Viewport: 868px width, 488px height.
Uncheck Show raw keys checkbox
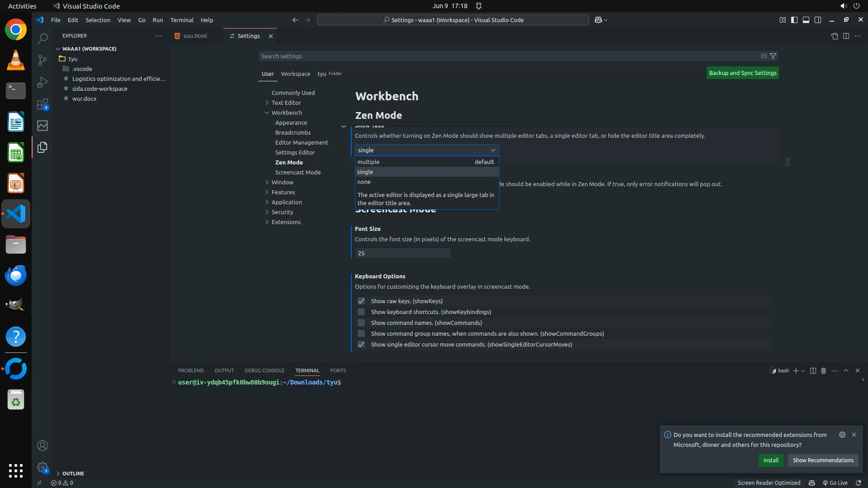click(x=361, y=301)
